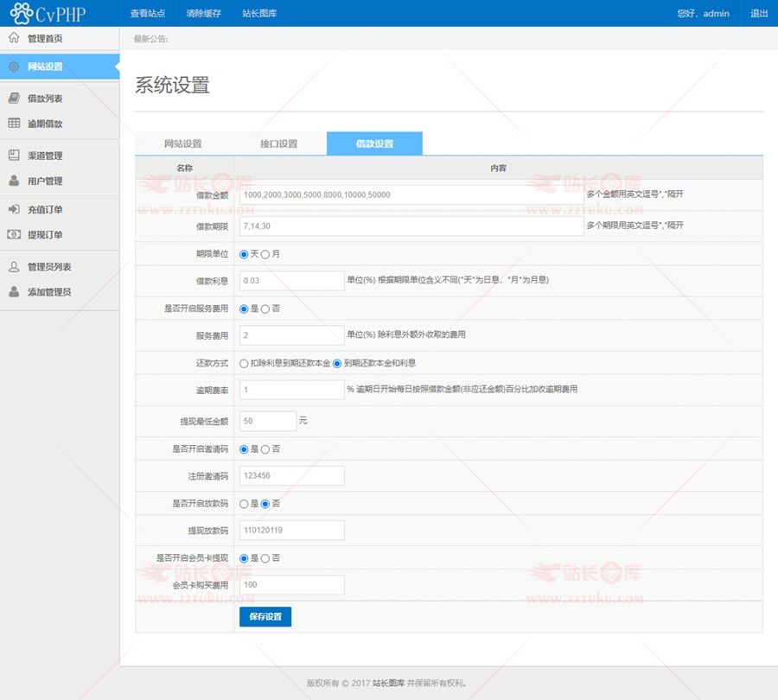Screen dimensions: 778x700
Task: Open the 充值订单 sidebar icon
Action: [x=14, y=209]
